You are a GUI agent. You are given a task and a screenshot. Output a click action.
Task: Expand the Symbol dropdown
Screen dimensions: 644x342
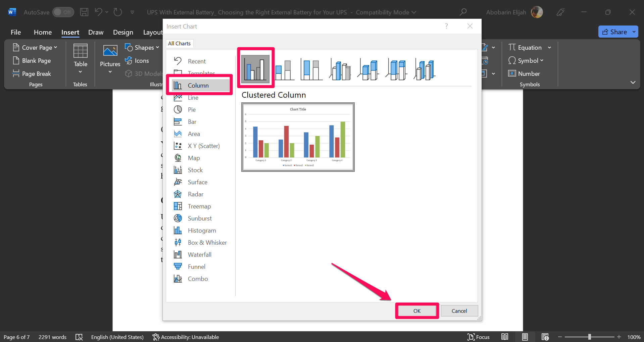pyautogui.click(x=541, y=60)
